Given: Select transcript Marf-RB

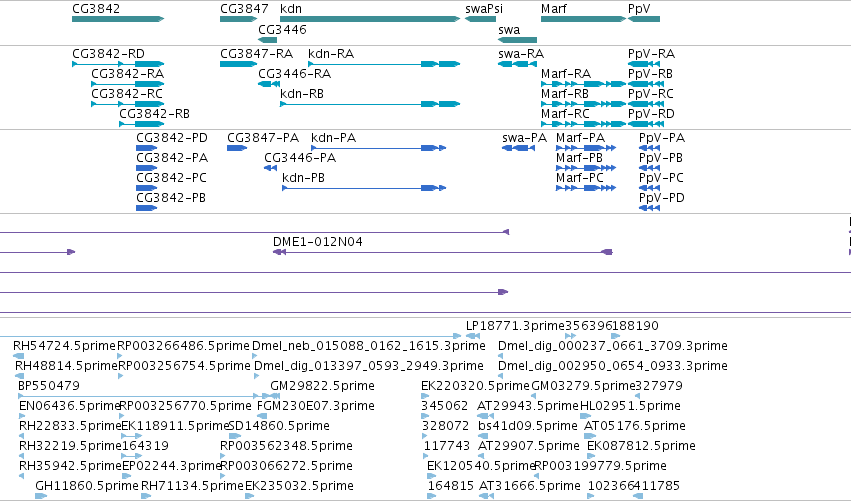Looking at the screenshot, I should pos(583,104).
